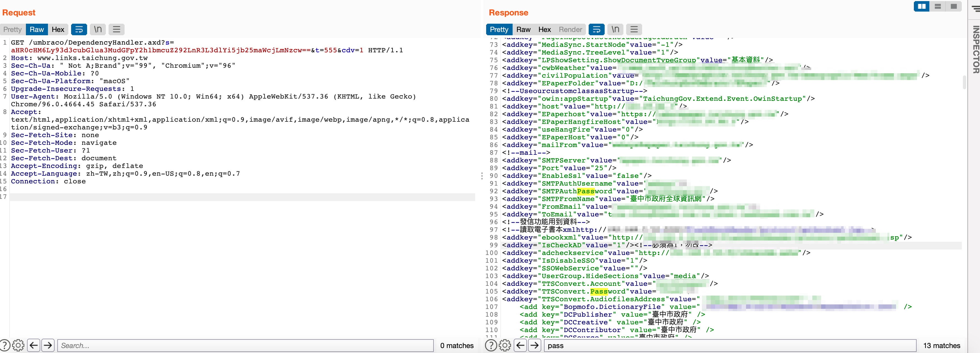Click the '13 matches' counter in Response
Viewport: 980px width, 353px height.
tap(942, 345)
